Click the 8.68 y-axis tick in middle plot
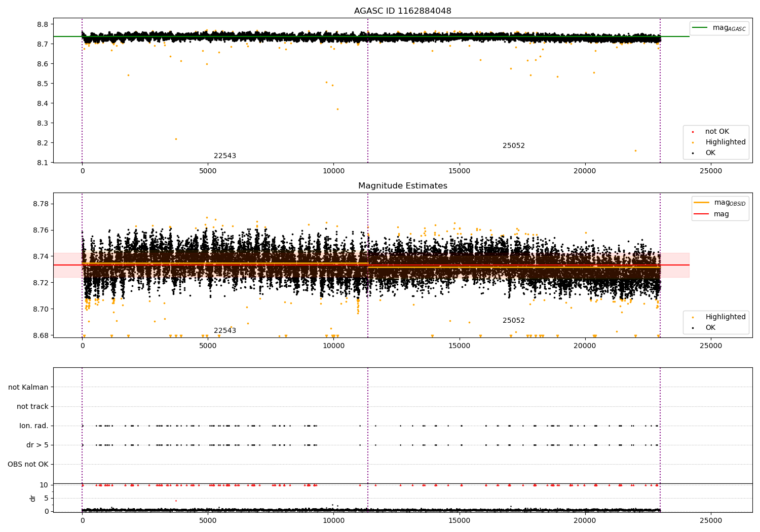This screenshot has height=532, width=760. [x=41, y=336]
